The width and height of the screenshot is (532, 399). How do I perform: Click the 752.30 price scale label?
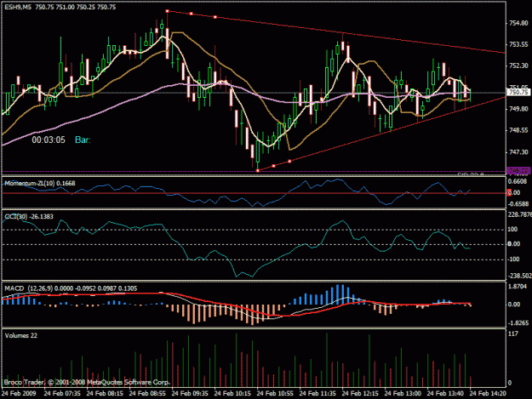click(518, 66)
